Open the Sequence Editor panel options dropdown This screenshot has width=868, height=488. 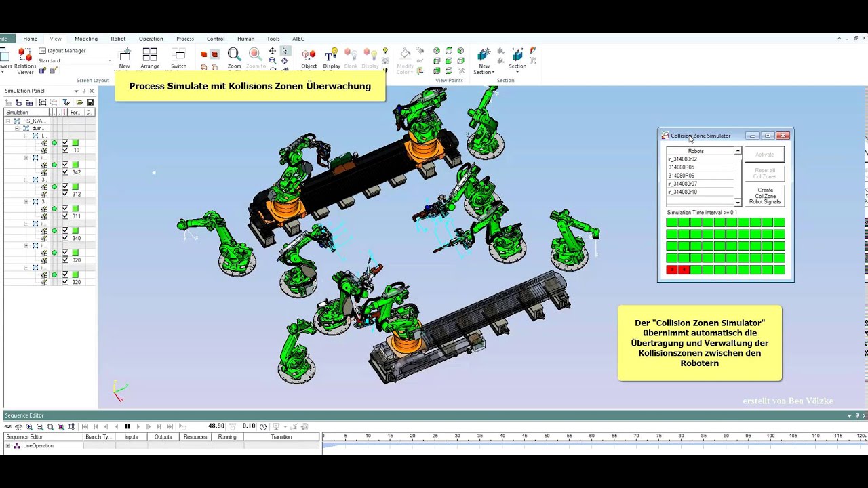849,415
